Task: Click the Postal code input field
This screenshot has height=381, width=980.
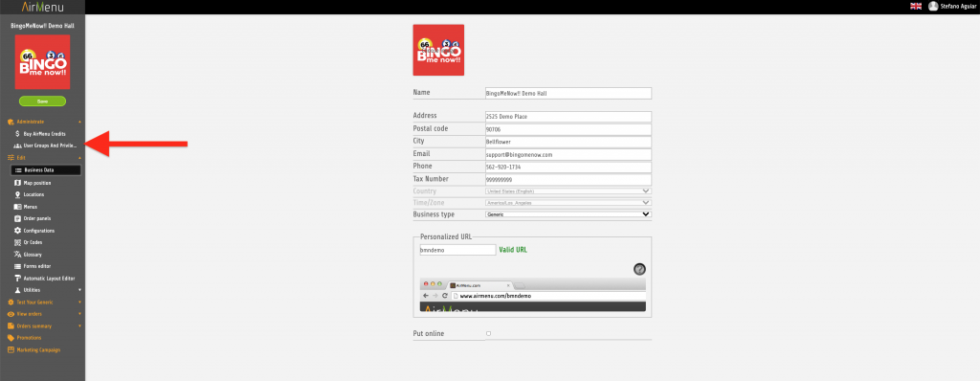Action: click(568, 129)
